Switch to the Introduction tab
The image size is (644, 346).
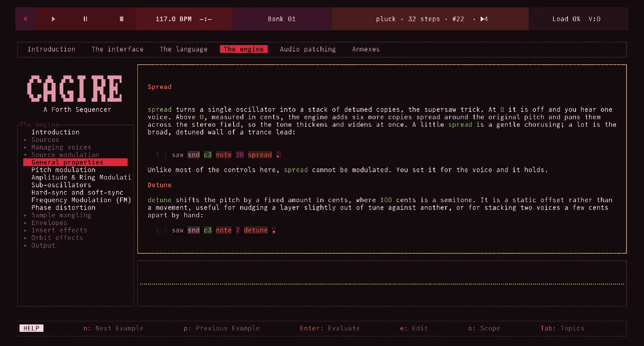51,49
